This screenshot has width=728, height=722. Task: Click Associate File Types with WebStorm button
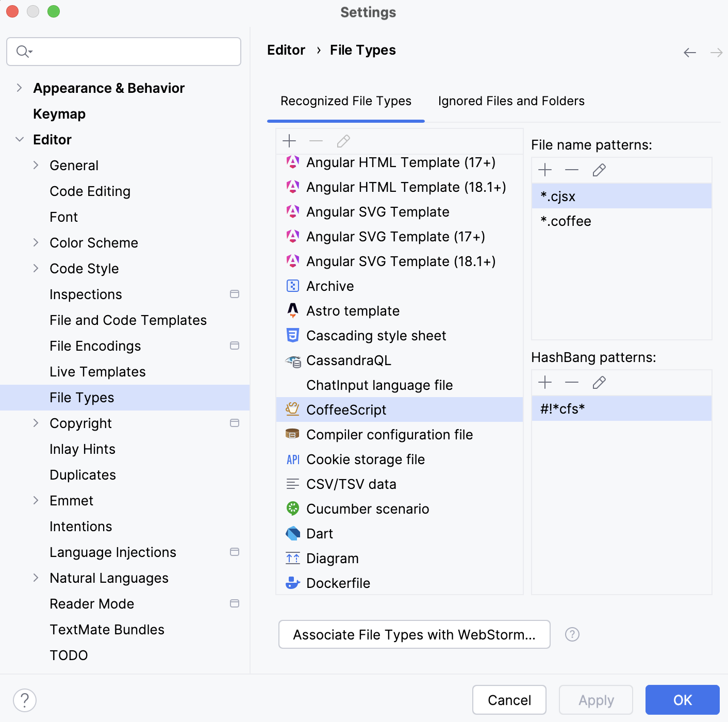(414, 634)
